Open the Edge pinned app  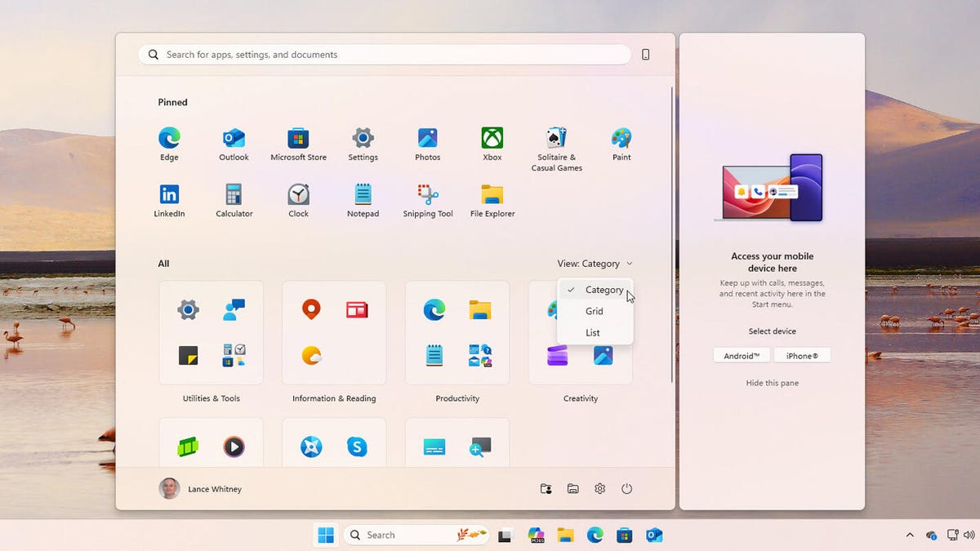pos(169,138)
